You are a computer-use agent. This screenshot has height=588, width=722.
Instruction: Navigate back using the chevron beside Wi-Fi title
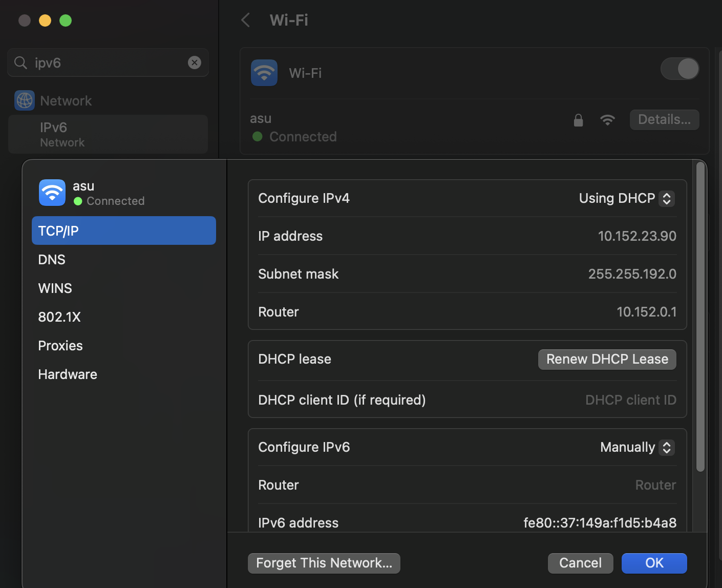point(245,20)
